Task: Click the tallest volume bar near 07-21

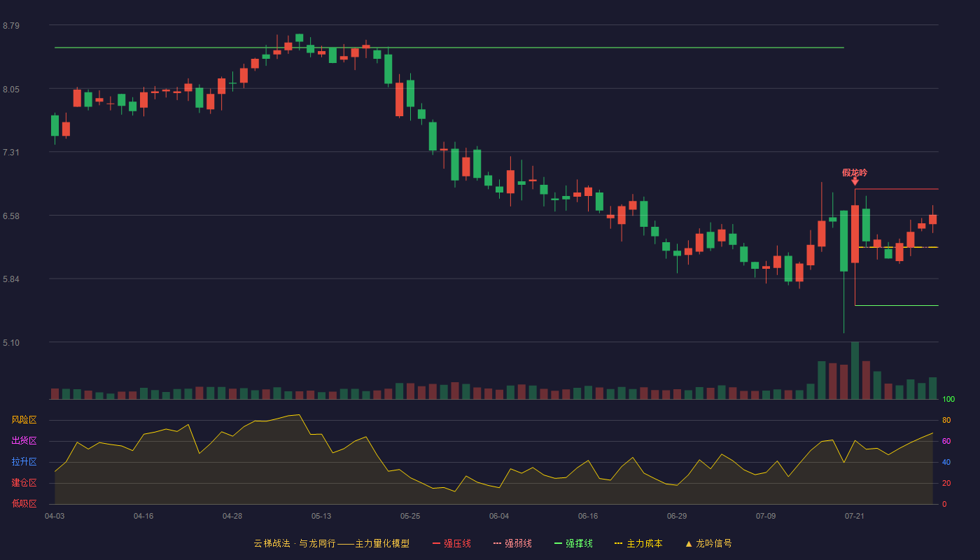Action: pyautogui.click(x=855, y=370)
